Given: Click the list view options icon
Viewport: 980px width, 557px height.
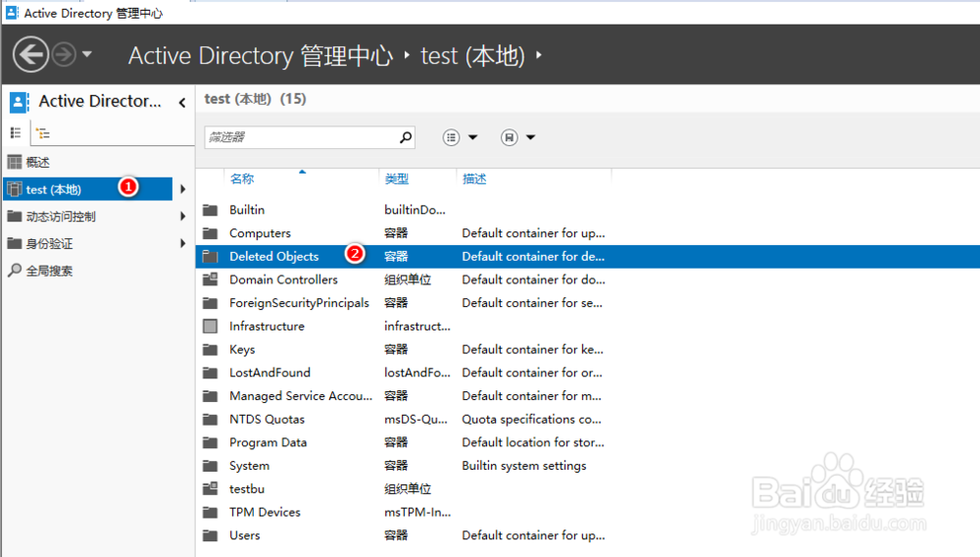Looking at the screenshot, I should [451, 137].
